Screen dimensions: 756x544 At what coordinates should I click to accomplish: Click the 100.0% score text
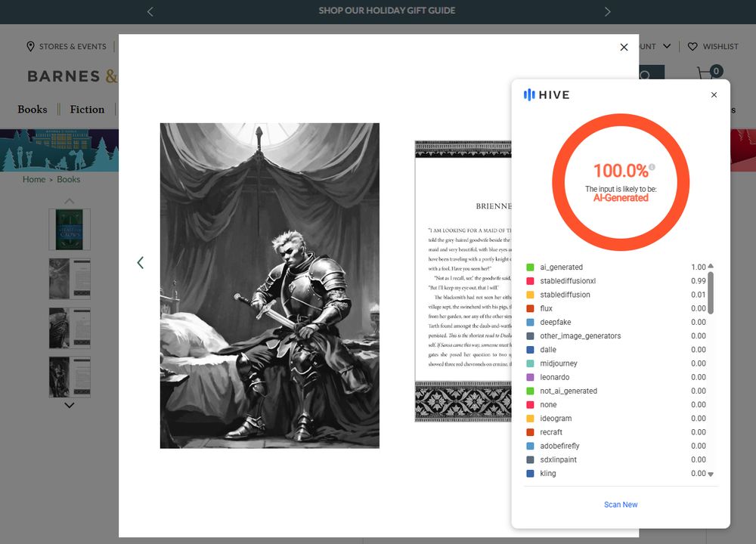point(621,171)
